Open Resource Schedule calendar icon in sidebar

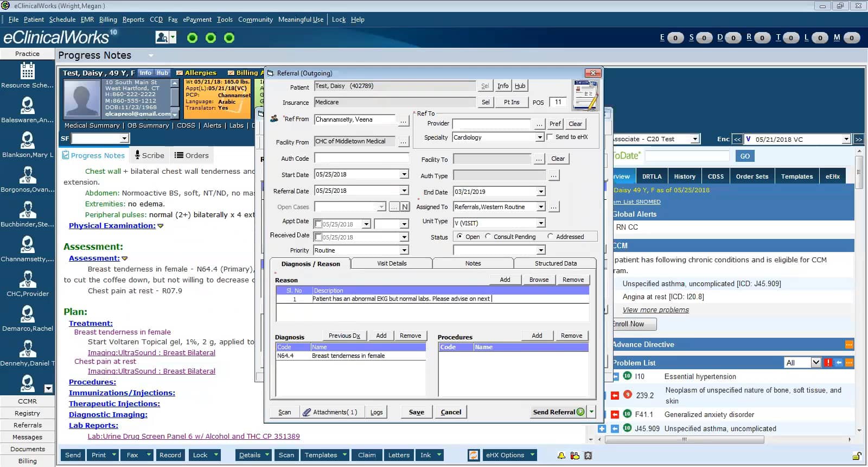tap(27, 71)
